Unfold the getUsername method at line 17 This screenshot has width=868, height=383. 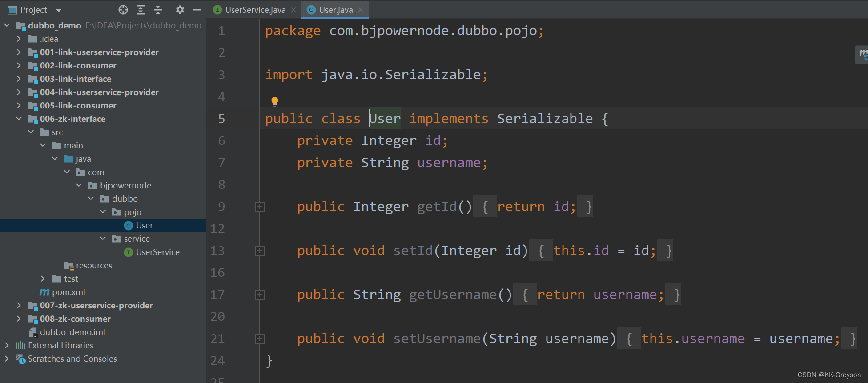260,295
